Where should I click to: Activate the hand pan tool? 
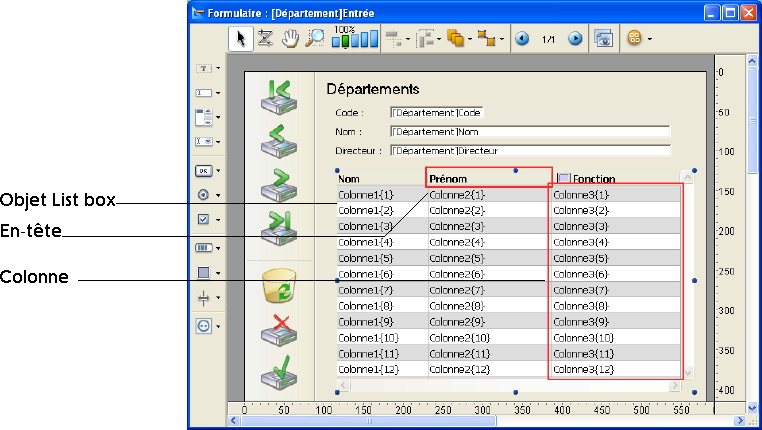click(x=290, y=39)
